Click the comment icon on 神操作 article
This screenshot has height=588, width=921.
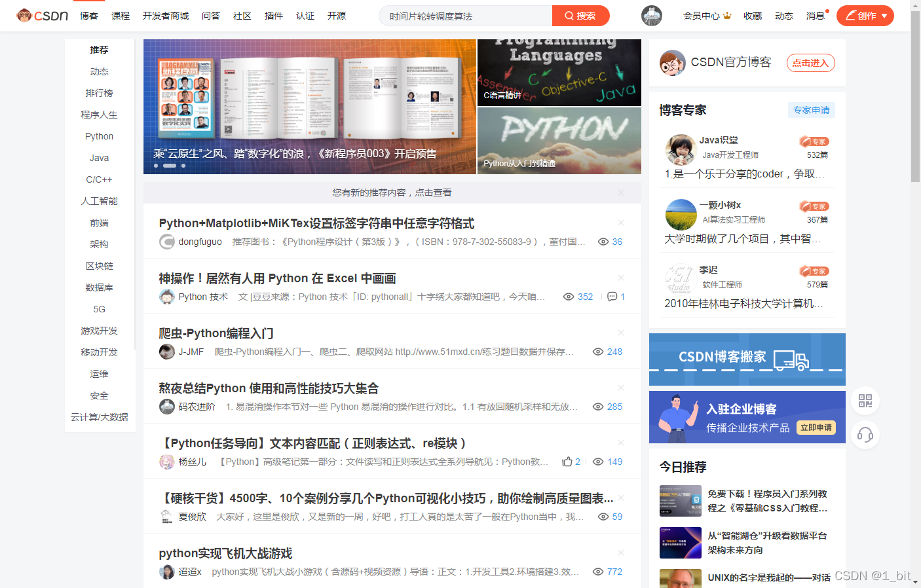click(612, 297)
